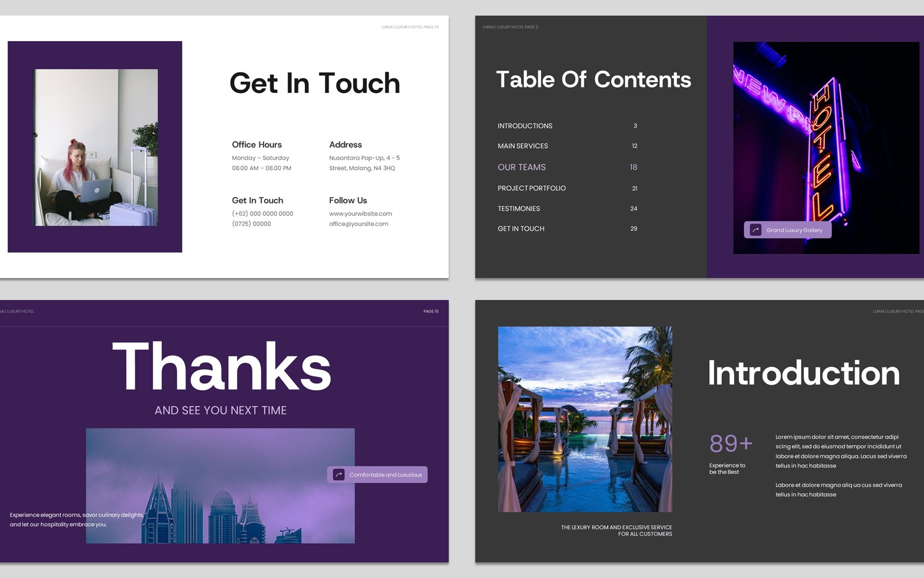
Task: Click the resort pool sunset image
Action: (585, 419)
